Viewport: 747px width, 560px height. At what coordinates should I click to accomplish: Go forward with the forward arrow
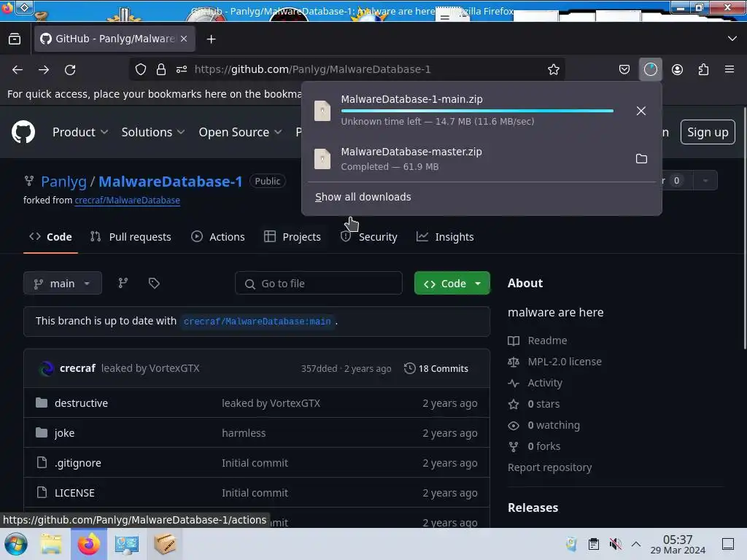click(44, 69)
